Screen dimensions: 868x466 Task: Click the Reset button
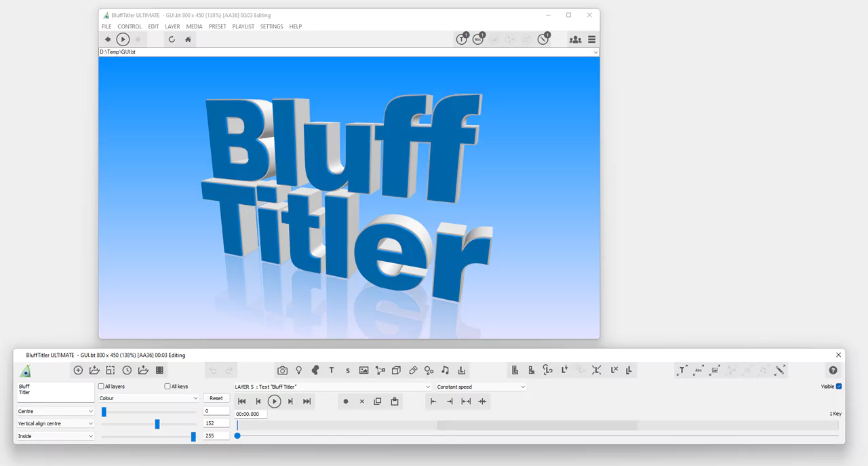(x=216, y=397)
